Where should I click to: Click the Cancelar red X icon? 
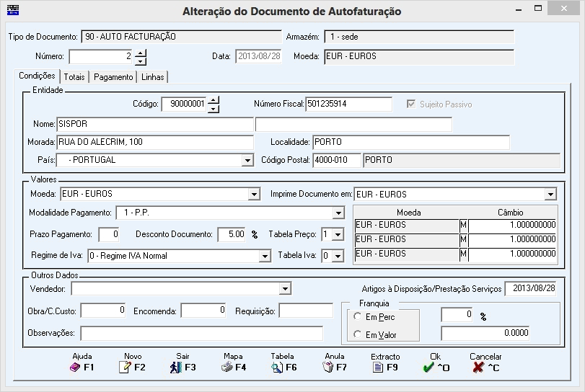click(478, 367)
